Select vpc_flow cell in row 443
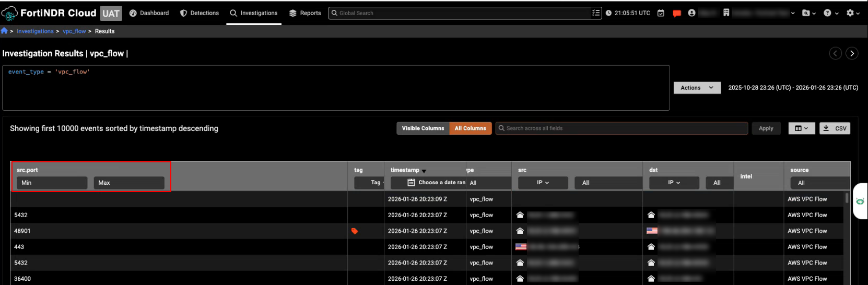Image resolution: width=868 pixels, height=285 pixels. click(x=481, y=247)
